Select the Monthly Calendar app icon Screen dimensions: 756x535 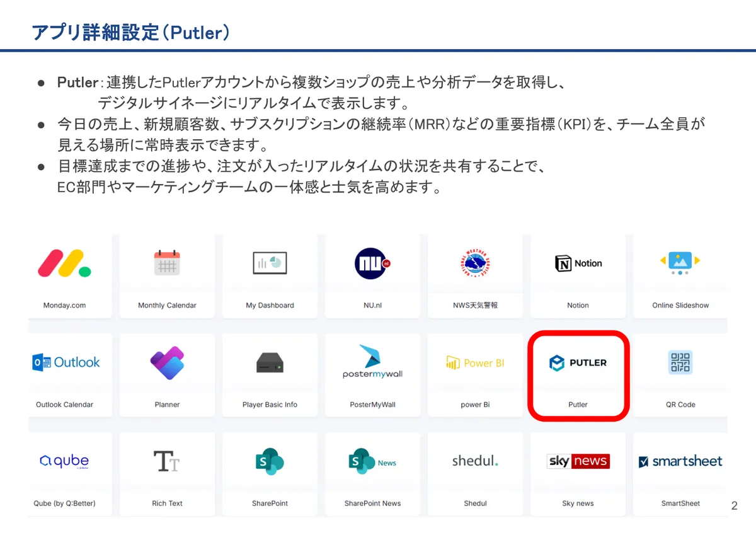(167, 263)
